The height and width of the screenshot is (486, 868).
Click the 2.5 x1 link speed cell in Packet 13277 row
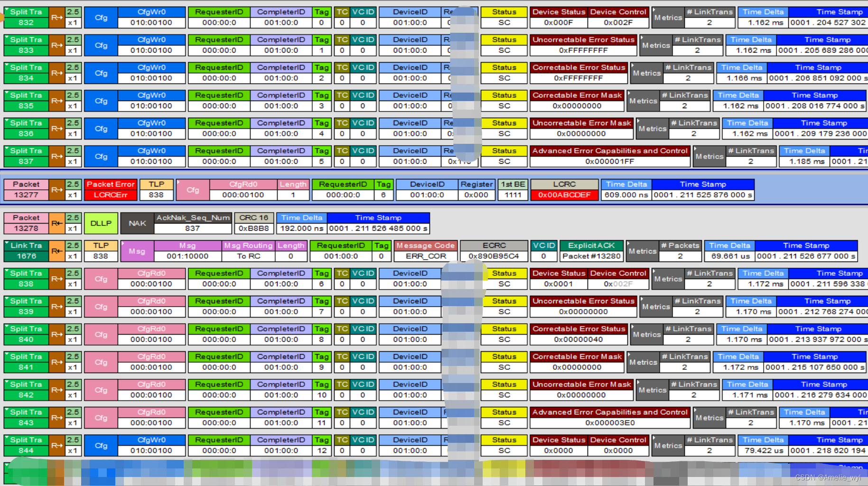(73, 190)
